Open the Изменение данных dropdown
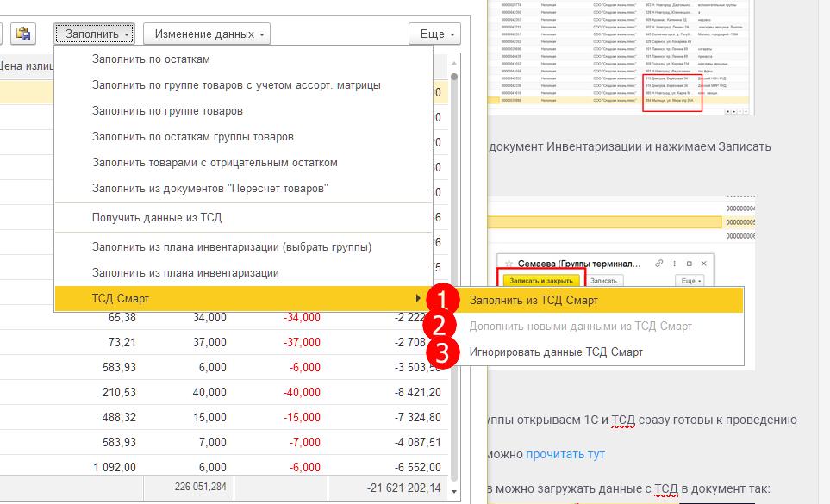This screenshot has width=830, height=504. (206, 34)
